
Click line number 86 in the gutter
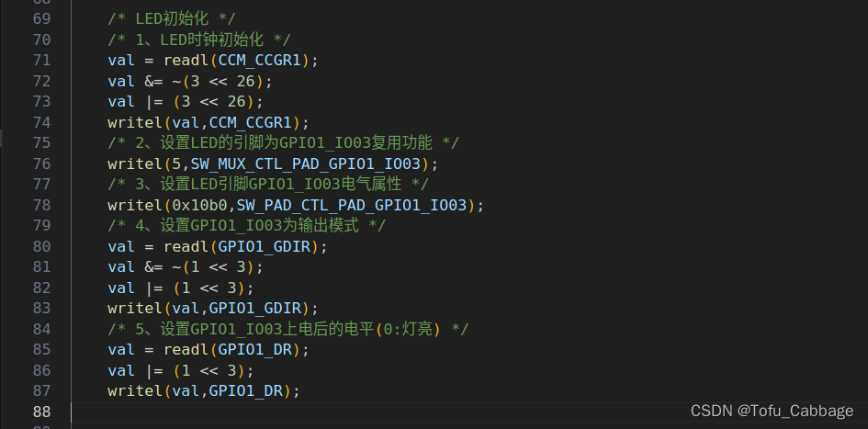[x=41, y=370]
